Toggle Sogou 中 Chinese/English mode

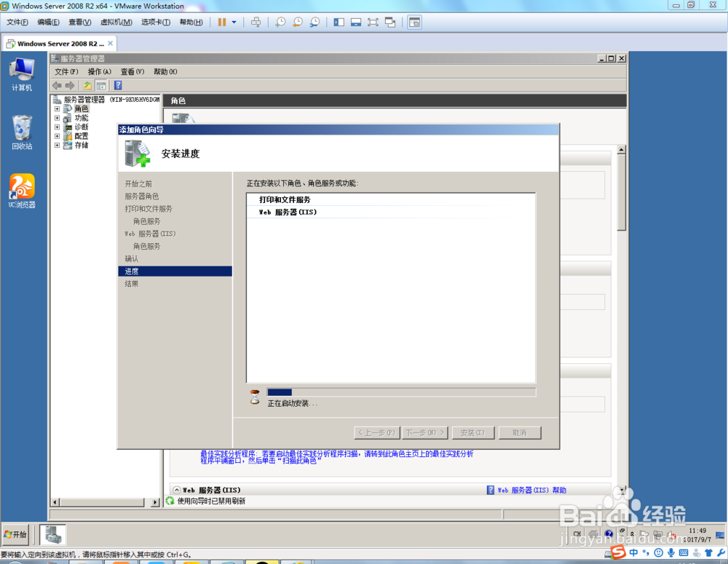click(634, 552)
